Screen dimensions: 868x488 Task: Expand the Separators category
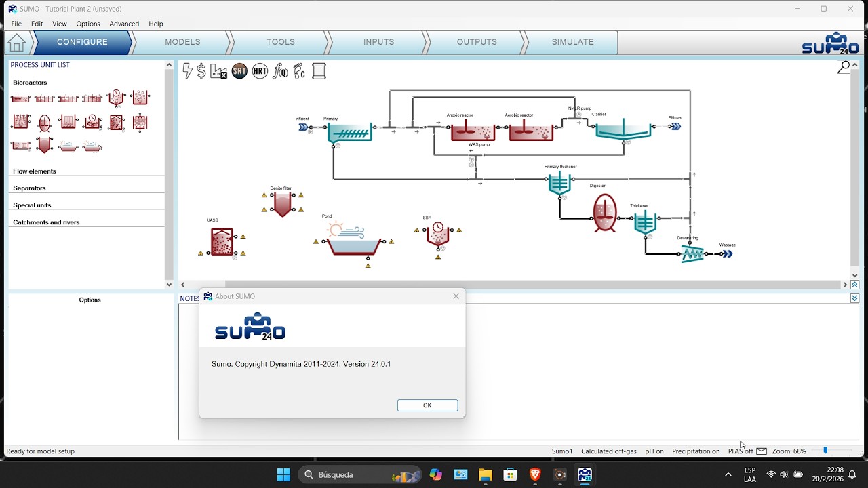tap(29, 188)
